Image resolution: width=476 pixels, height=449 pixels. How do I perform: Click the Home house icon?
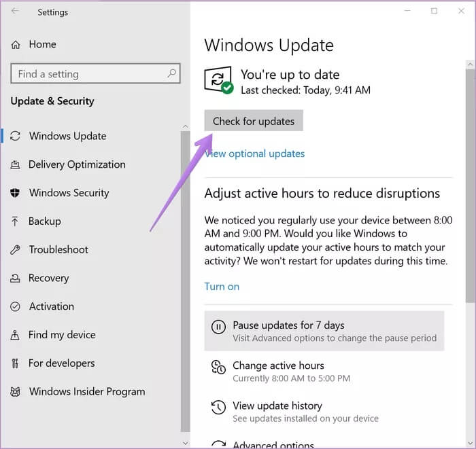pyautogui.click(x=16, y=45)
